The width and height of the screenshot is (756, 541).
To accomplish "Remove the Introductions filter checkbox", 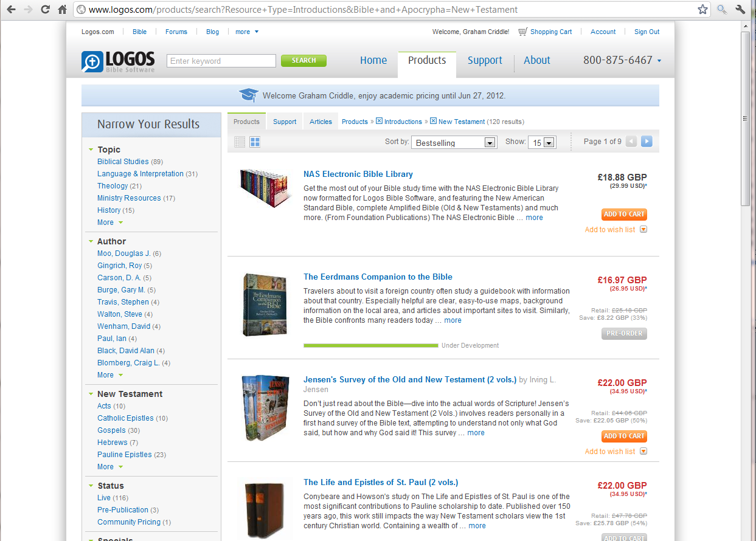I will [x=379, y=121].
